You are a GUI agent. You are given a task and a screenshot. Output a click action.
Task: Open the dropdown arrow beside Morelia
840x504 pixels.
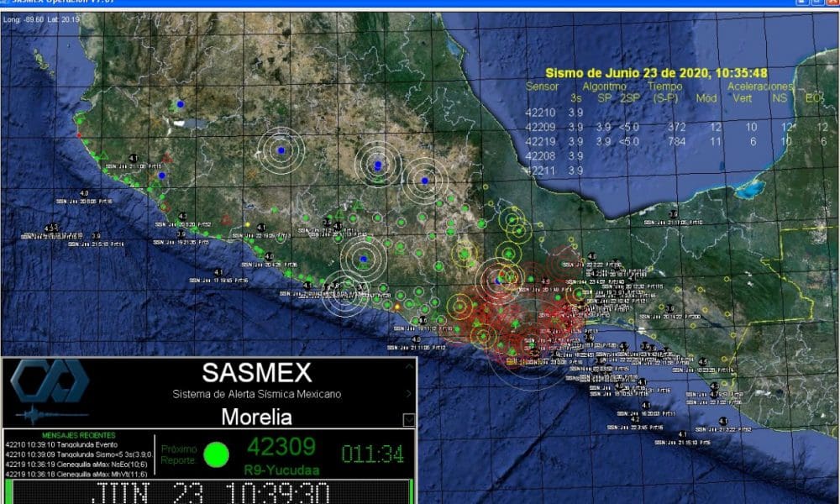click(408, 419)
